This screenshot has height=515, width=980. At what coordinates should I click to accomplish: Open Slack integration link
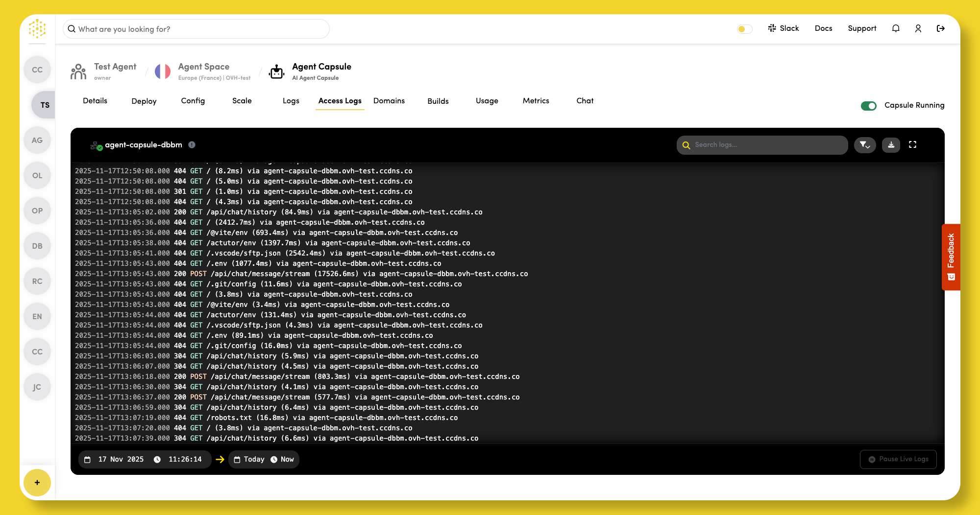pyautogui.click(x=784, y=28)
